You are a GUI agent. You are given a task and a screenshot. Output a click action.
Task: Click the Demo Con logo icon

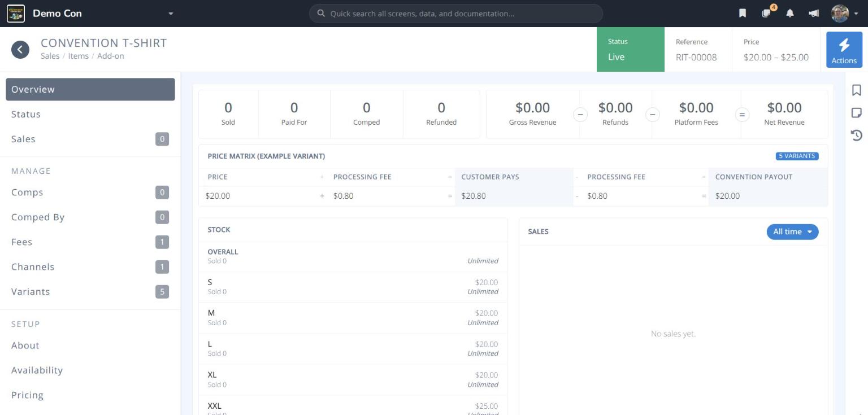click(16, 14)
